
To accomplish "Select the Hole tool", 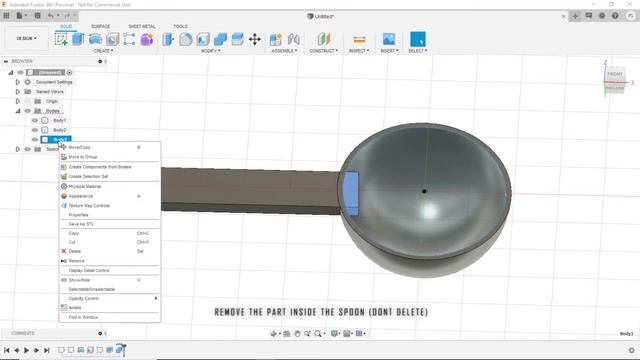I will point(112,39).
